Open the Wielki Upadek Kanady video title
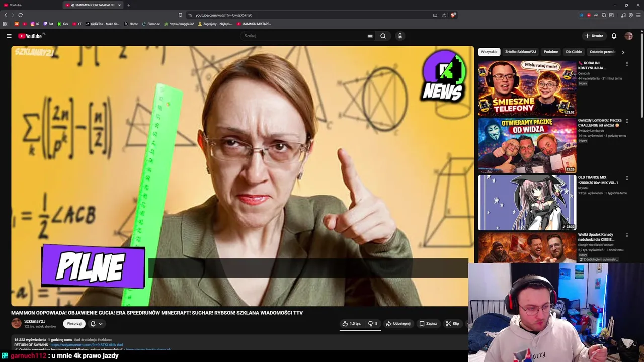Viewport: 644px width, 362px height. tap(597, 237)
